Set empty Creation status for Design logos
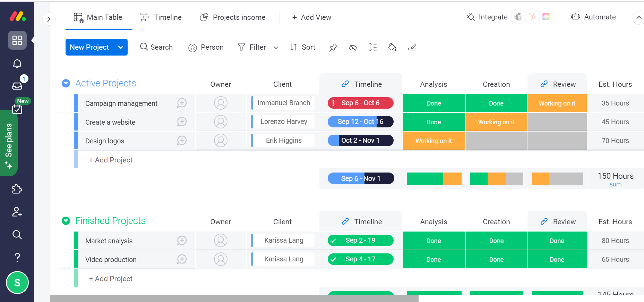Screen dimensions: 644x302 coord(496,141)
